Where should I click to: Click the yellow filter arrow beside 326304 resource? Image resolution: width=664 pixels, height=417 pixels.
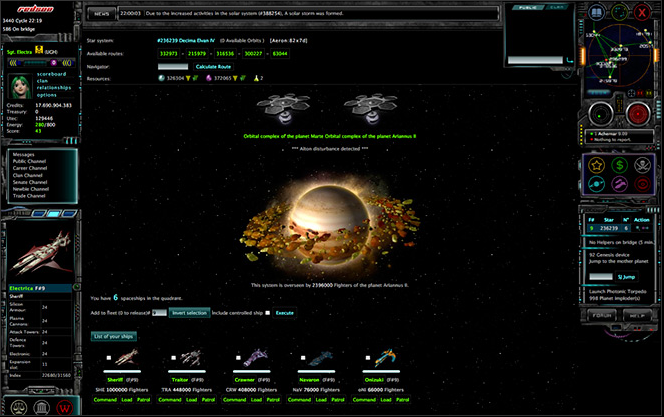(x=188, y=78)
